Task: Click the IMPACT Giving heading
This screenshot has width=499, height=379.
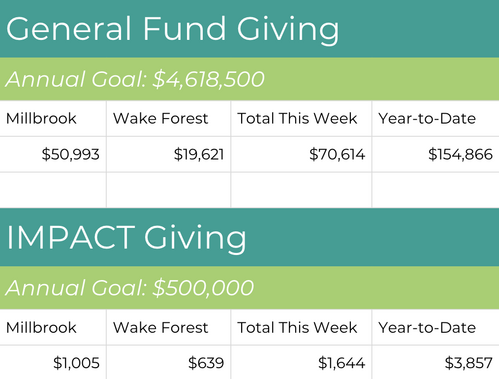Action: [x=126, y=239]
